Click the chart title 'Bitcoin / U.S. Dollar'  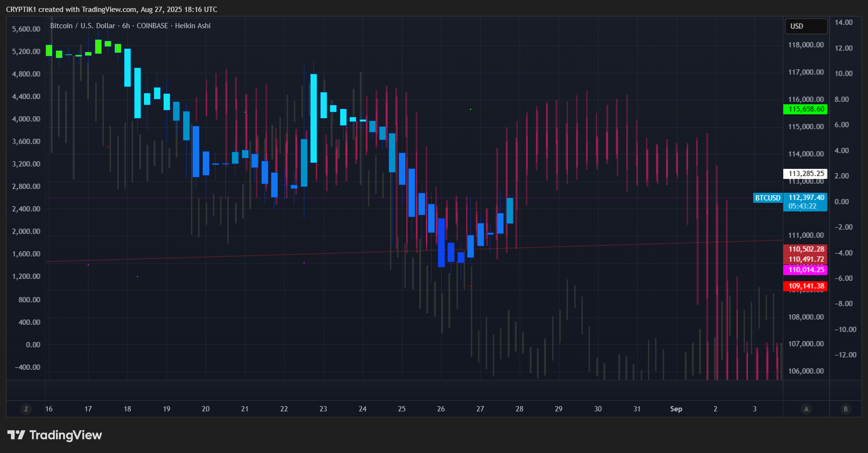83,26
